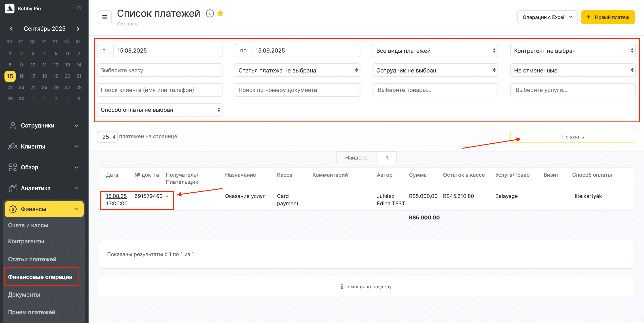Click the client search input field
This screenshot has width=644, height=323.
click(159, 90)
